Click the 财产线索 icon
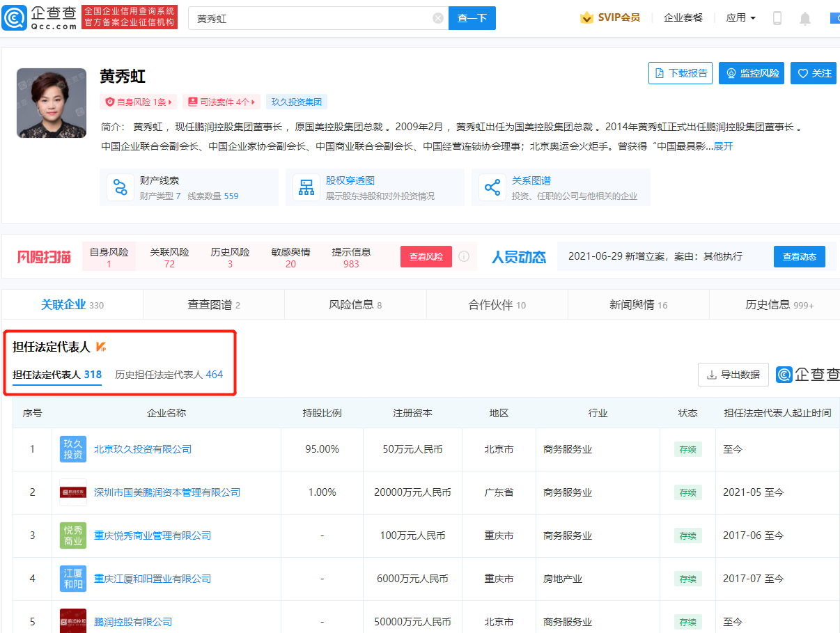This screenshot has height=633, width=840. 120,187
